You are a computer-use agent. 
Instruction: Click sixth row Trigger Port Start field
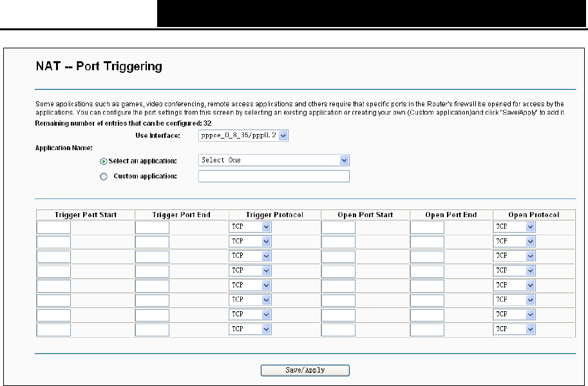pyautogui.click(x=53, y=300)
